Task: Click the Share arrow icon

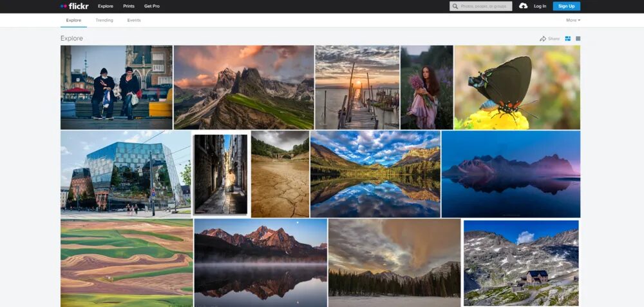Action: pyautogui.click(x=542, y=39)
